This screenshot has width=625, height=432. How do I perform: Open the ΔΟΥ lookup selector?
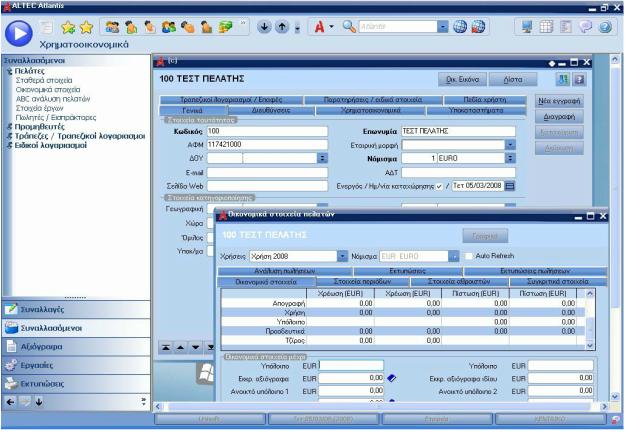[322, 158]
